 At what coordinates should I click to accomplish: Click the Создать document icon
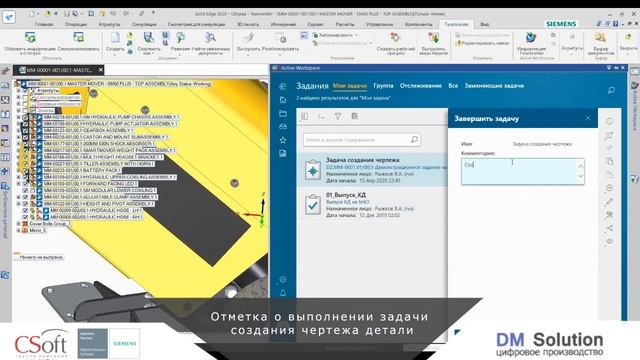point(115,38)
